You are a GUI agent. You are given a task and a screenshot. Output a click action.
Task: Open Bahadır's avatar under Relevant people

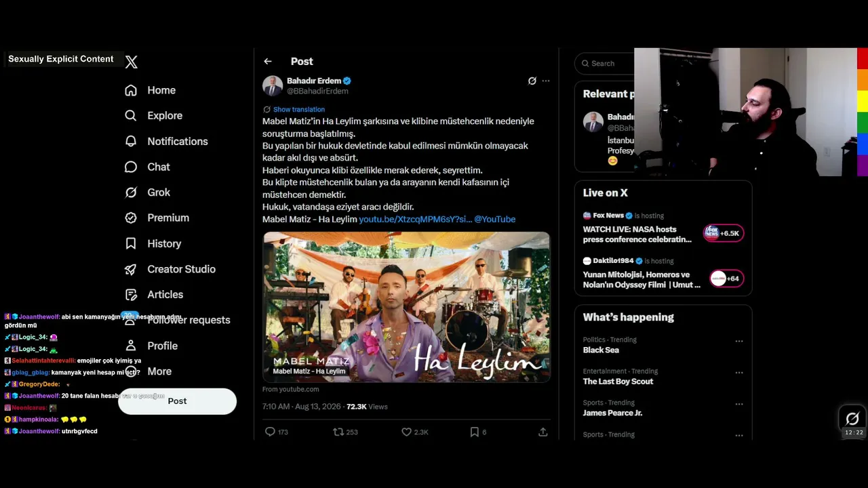[x=593, y=122]
